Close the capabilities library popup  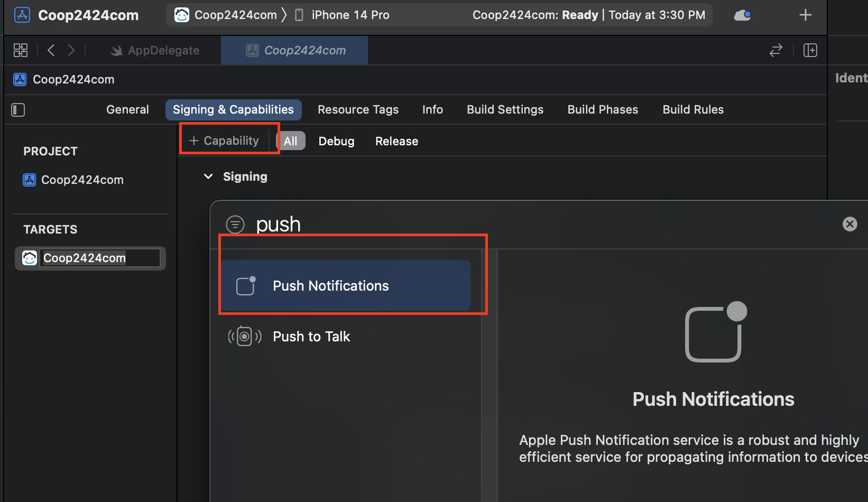[x=849, y=224]
